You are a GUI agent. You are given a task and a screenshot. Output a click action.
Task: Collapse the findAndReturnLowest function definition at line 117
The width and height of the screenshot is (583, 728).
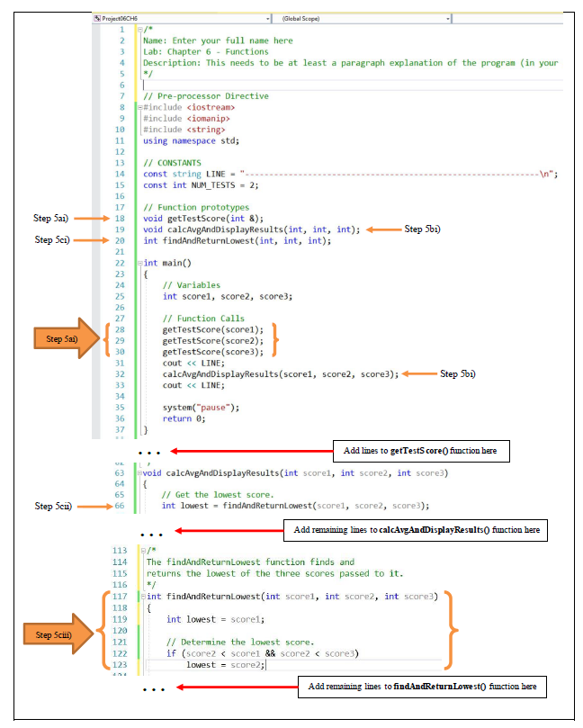tap(143, 597)
